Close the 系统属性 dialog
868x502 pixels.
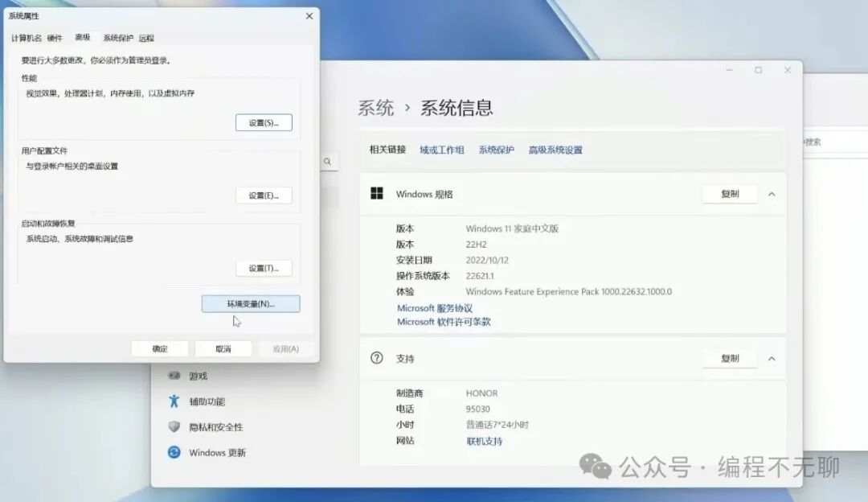(x=309, y=16)
